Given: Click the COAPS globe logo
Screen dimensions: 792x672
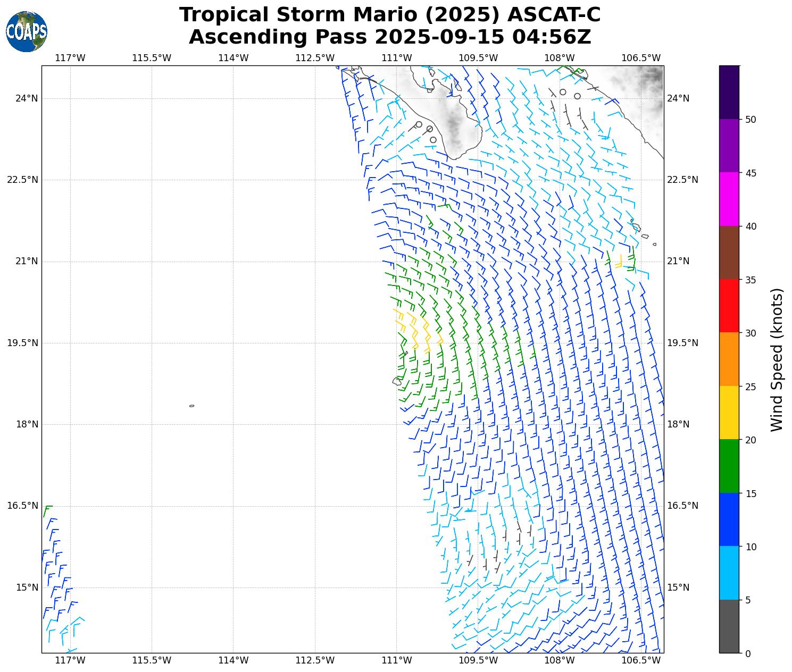Looking at the screenshot, I should [27, 32].
